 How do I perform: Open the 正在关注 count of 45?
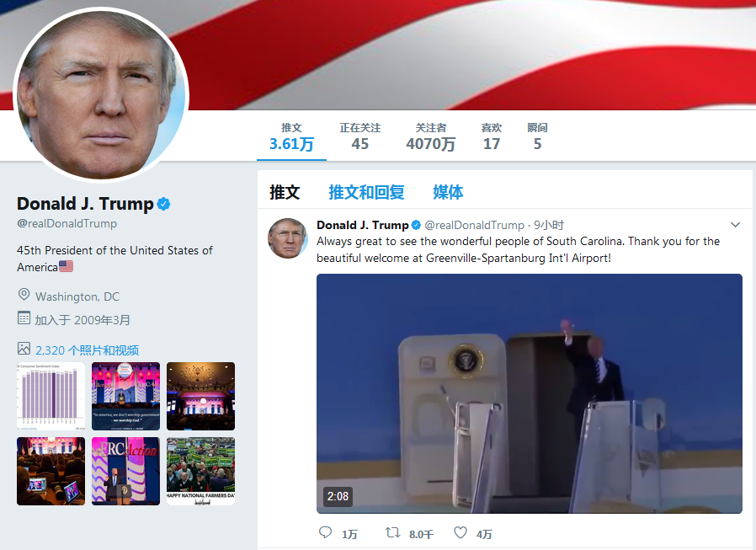click(x=360, y=136)
